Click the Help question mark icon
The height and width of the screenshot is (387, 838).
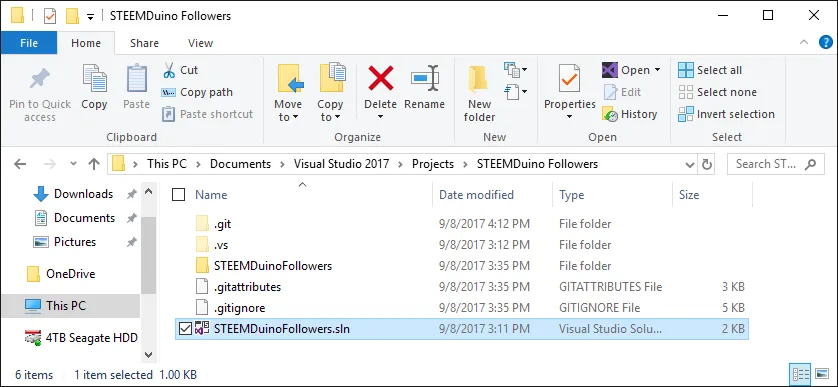coord(826,43)
